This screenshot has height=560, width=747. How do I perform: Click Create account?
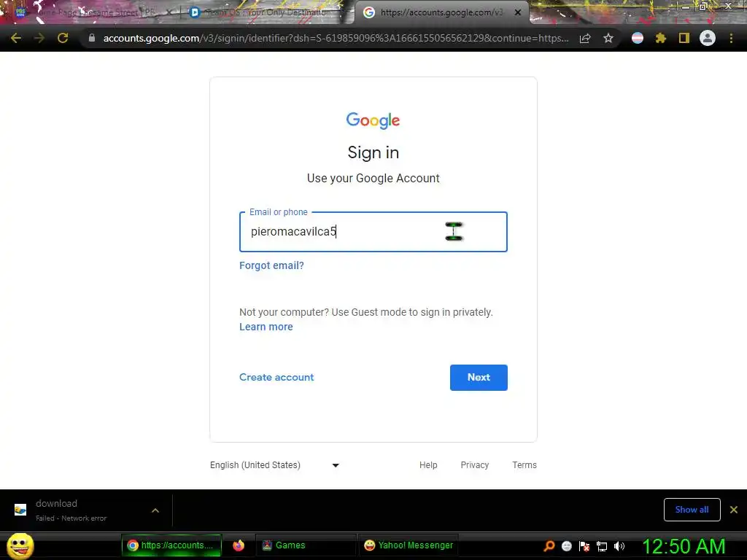(x=276, y=377)
